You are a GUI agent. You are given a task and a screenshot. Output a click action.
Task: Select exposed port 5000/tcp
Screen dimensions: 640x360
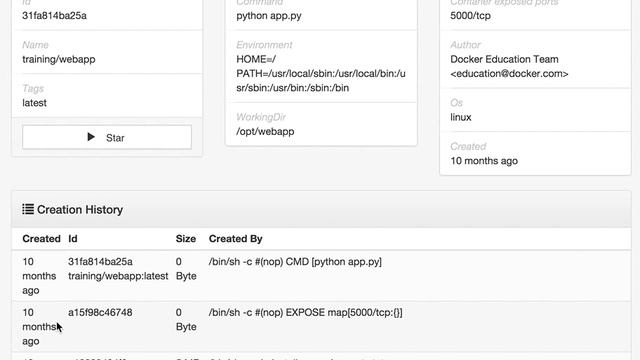click(470, 16)
